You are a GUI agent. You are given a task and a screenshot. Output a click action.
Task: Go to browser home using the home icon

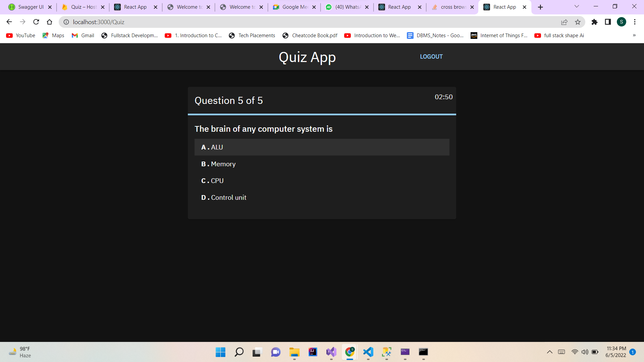[49, 22]
